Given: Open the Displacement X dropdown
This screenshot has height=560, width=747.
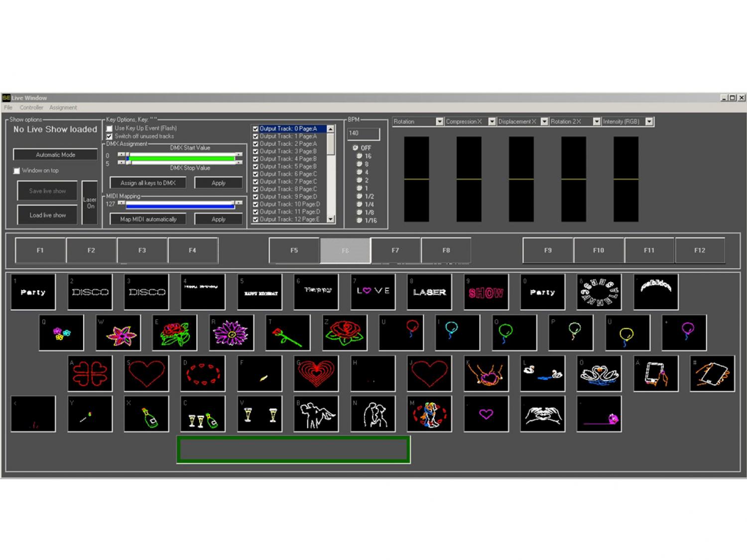Looking at the screenshot, I should click(544, 121).
